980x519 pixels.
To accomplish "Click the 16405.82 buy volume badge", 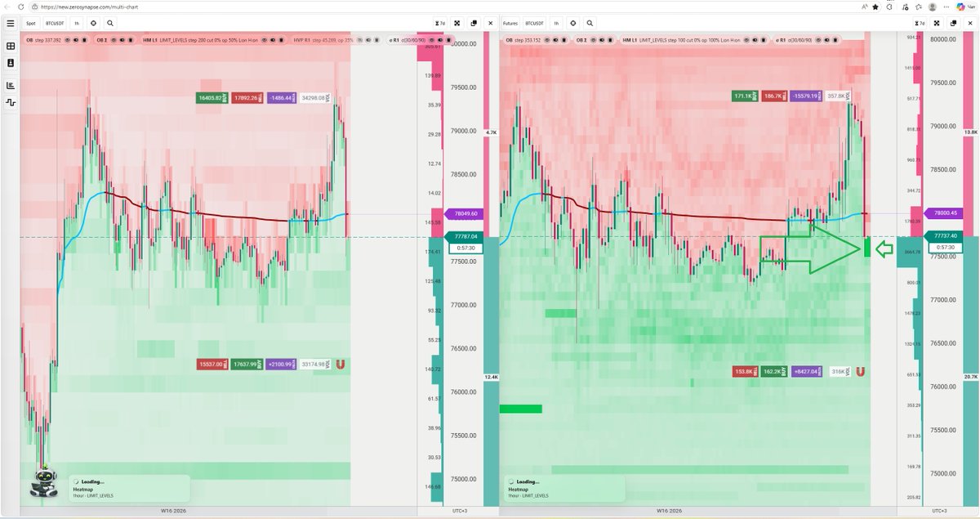I will tap(214, 98).
